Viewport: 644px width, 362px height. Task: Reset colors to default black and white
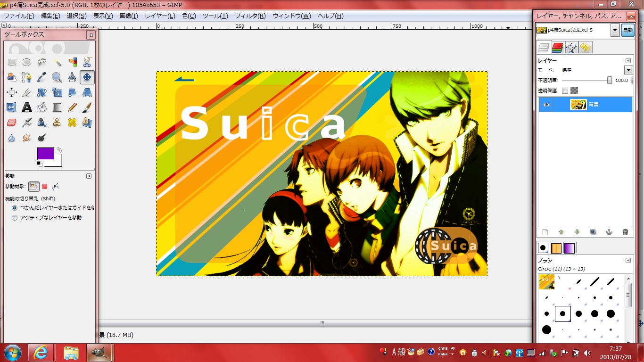point(40,164)
